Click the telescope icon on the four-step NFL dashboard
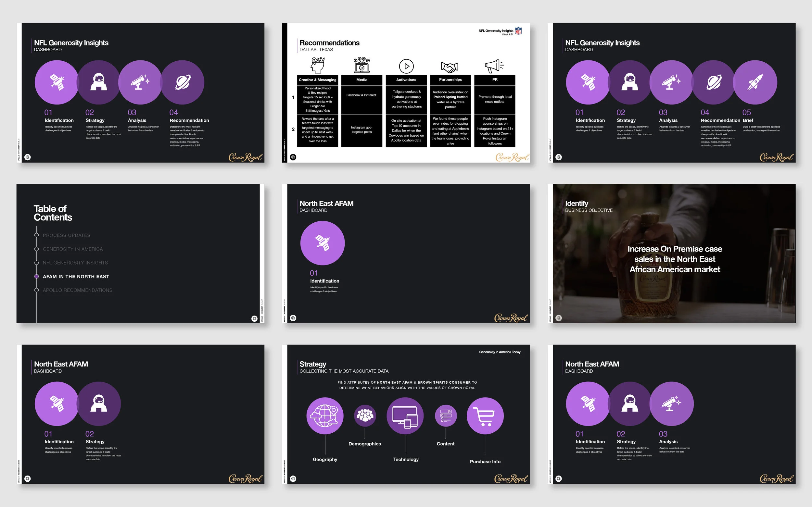The height and width of the screenshot is (507, 812). coord(140,82)
